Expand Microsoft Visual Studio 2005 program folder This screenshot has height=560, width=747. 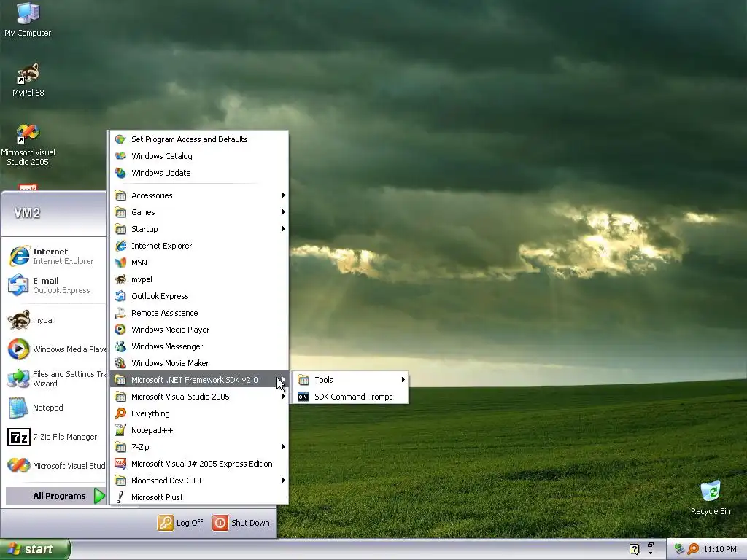[x=200, y=397]
